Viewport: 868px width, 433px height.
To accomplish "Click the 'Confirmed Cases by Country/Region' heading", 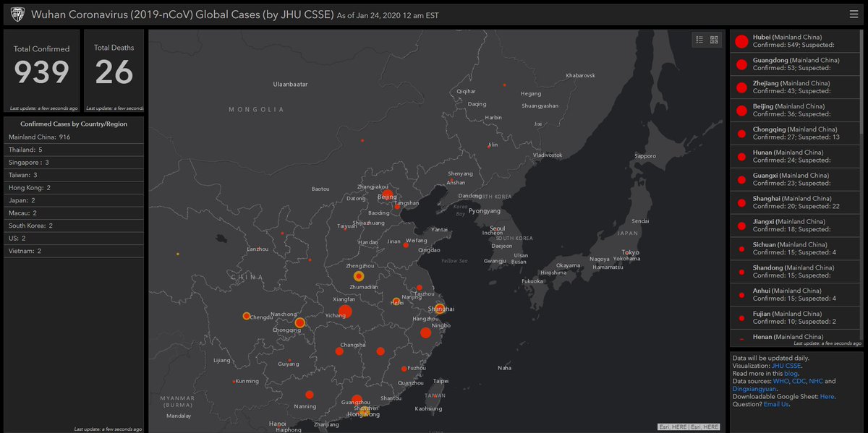I will 74,124.
